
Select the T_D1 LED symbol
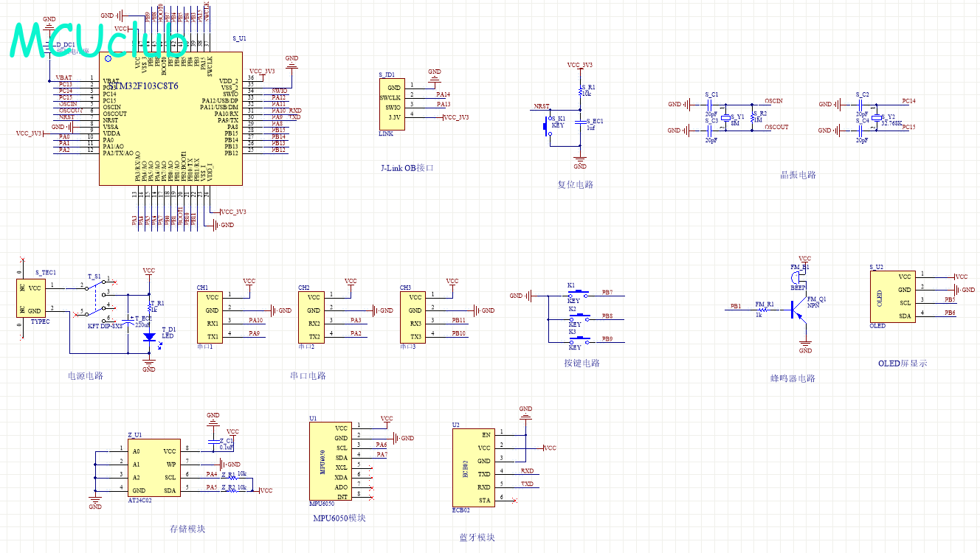[x=149, y=337]
